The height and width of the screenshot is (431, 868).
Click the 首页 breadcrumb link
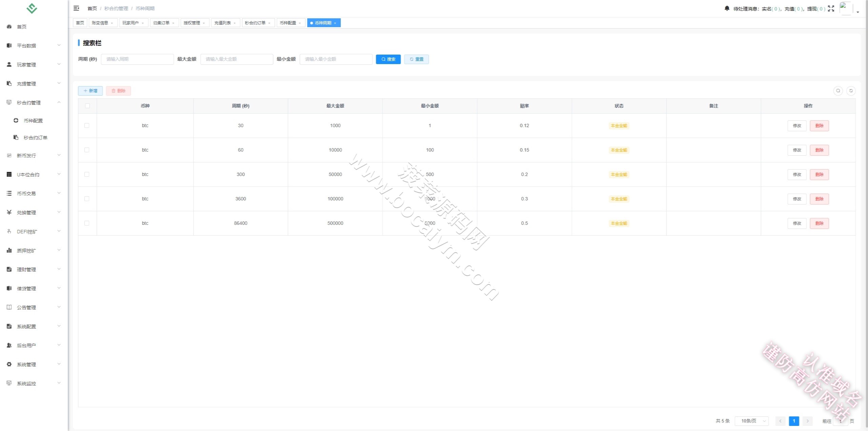pyautogui.click(x=92, y=8)
